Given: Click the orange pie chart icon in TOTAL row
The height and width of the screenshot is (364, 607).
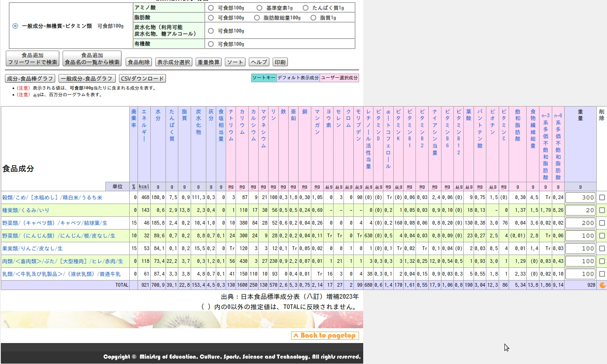Looking at the screenshot, I should 602,285.
